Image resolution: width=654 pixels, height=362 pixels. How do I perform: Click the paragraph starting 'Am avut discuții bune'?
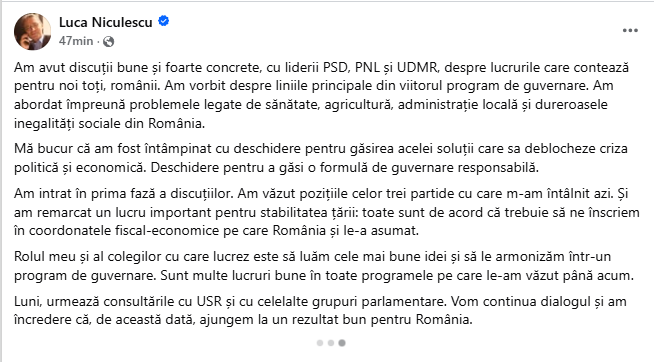click(321, 95)
